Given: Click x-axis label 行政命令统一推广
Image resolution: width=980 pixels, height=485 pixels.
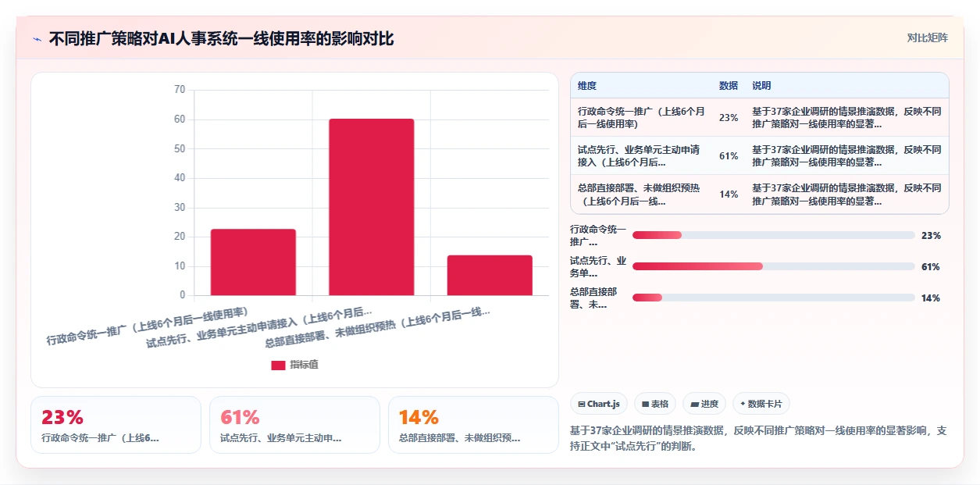Looking at the screenshot, I should coord(148,326).
